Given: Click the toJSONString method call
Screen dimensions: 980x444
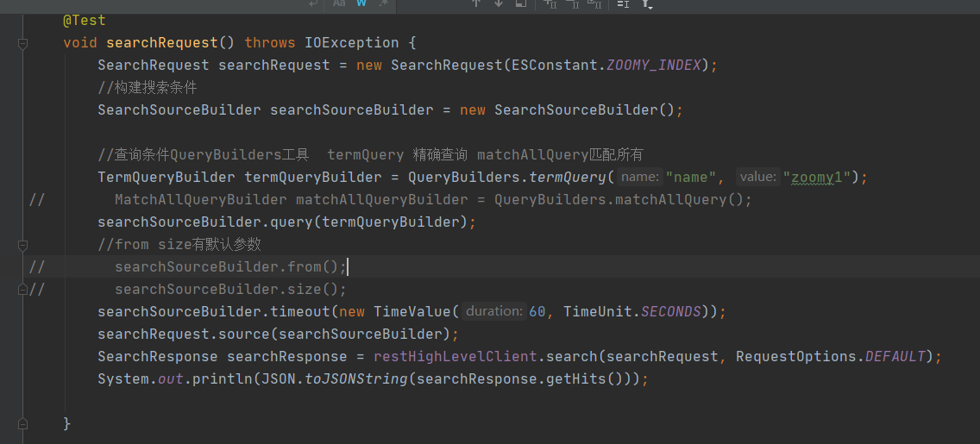Looking at the screenshot, I should (356, 379).
